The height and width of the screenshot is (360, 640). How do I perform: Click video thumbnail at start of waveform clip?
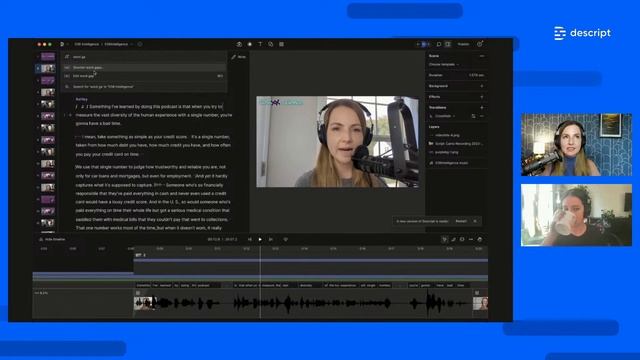pos(144,303)
